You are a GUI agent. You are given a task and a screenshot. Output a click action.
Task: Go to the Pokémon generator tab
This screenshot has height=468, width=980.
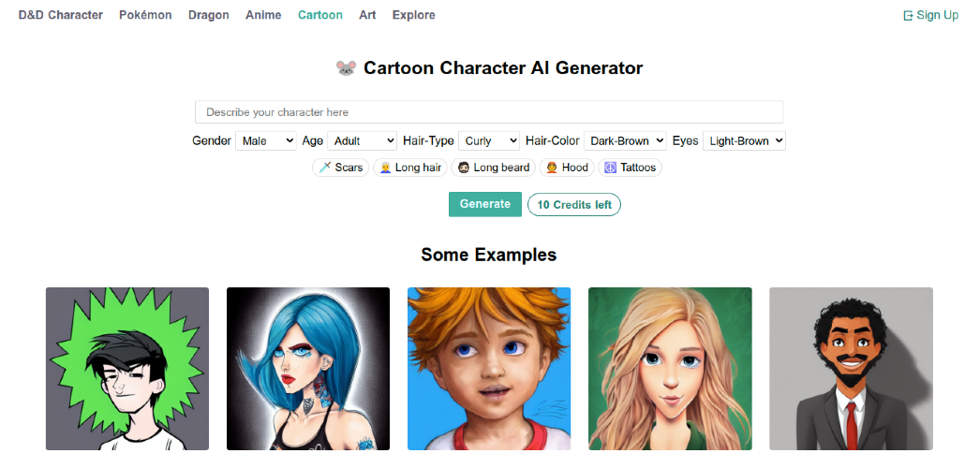(x=145, y=15)
